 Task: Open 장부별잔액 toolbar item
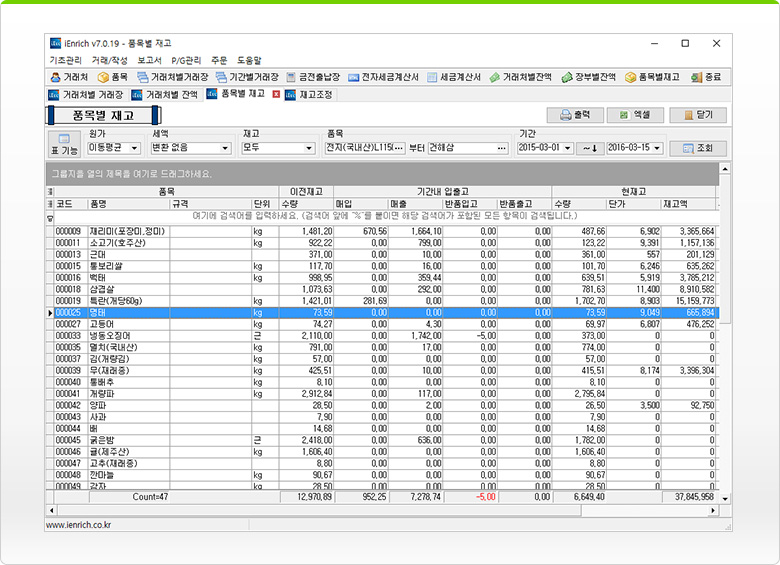588,77
